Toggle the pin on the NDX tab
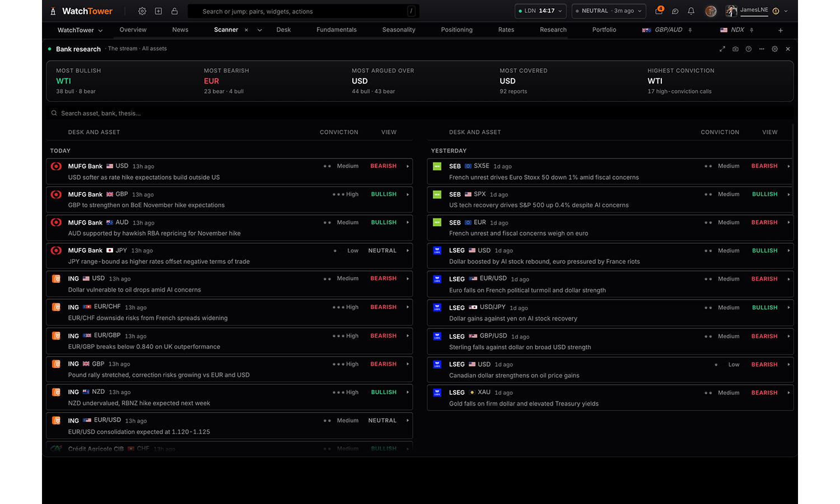 point(752,30)
